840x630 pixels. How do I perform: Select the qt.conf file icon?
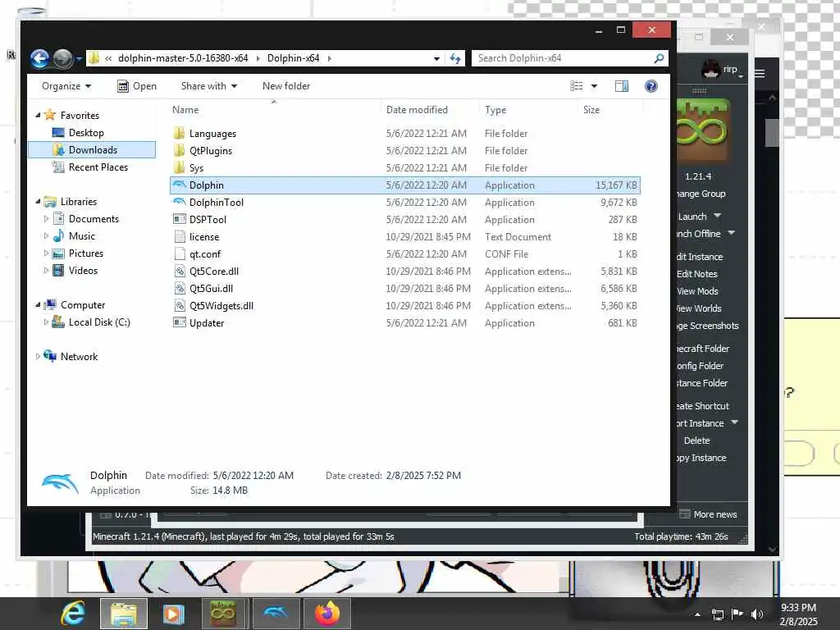(180, 254)
